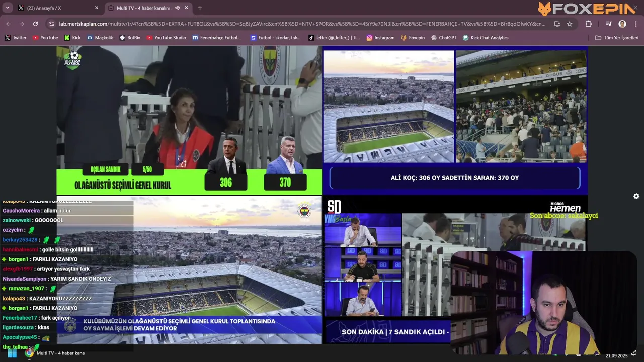This screenshot has width=644, height=362.
Task: Open the Futbol - skorlar bookmark
Action: (x=275, y=38)
